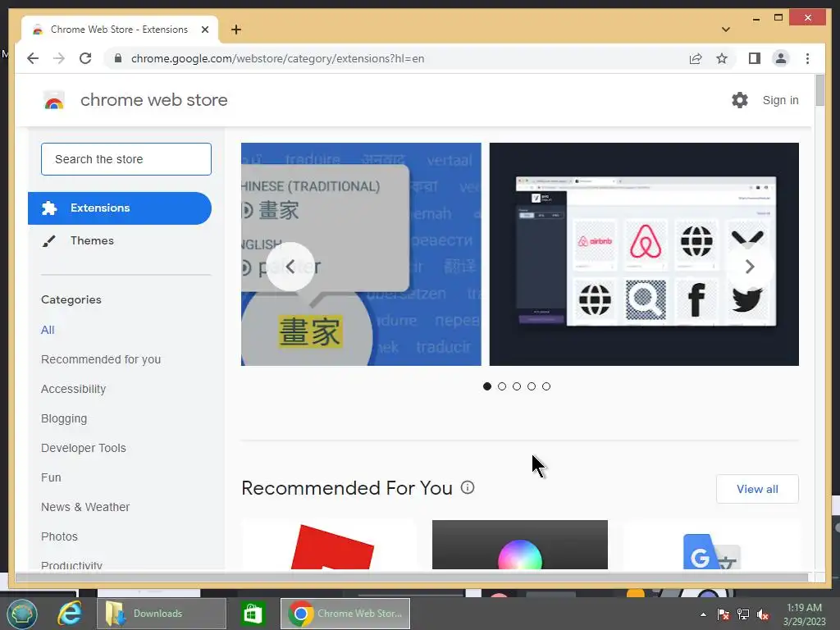The width and height of the screenshot is (840, 630).
Task: Open the News & Weather category
Action: click(x=85, y=507)
